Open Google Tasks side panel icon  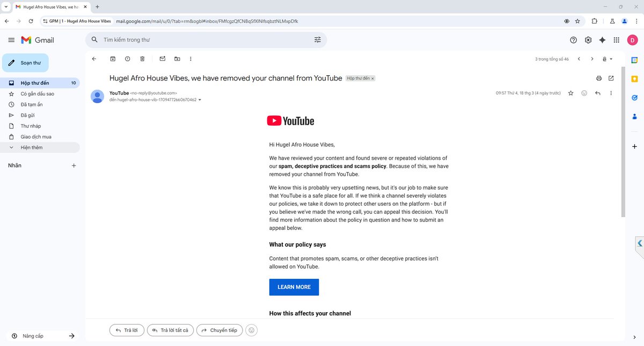634,97
